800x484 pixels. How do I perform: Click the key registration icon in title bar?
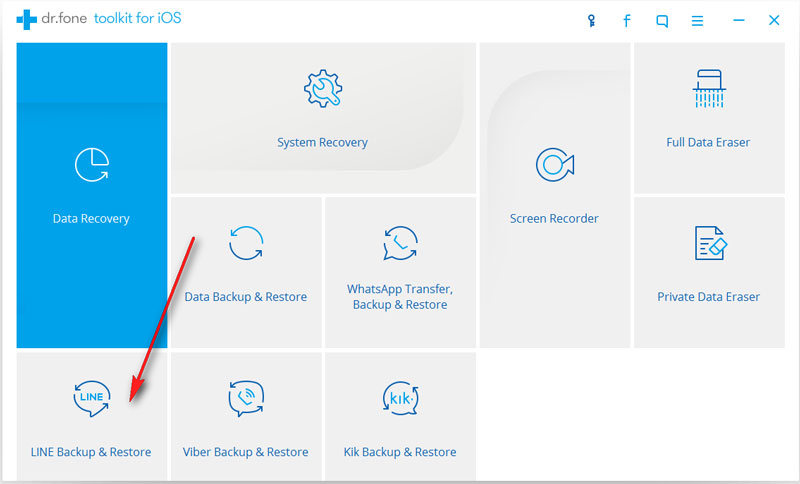coord(591,21)
